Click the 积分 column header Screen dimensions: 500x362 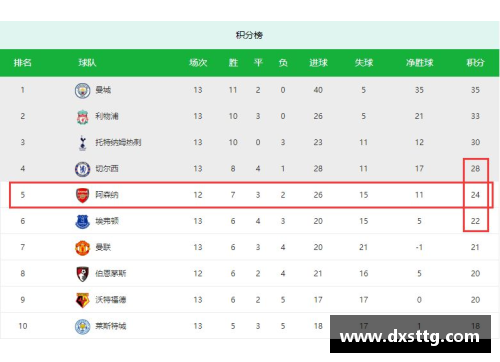[475, 63]
